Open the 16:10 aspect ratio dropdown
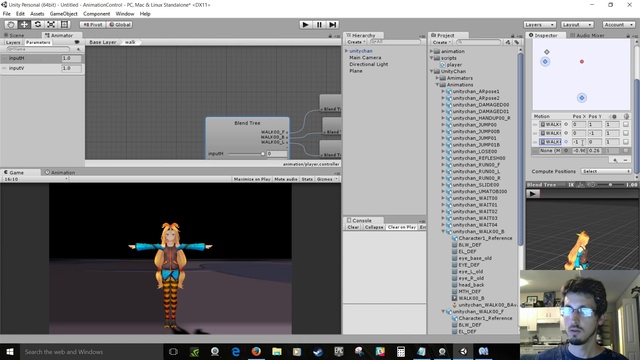This screenshot has height=360, width=640. click(x=35, y=179)
